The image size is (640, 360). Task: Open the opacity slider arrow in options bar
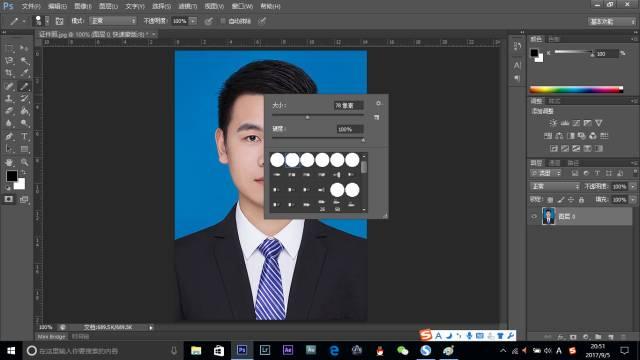pos(193,21)
